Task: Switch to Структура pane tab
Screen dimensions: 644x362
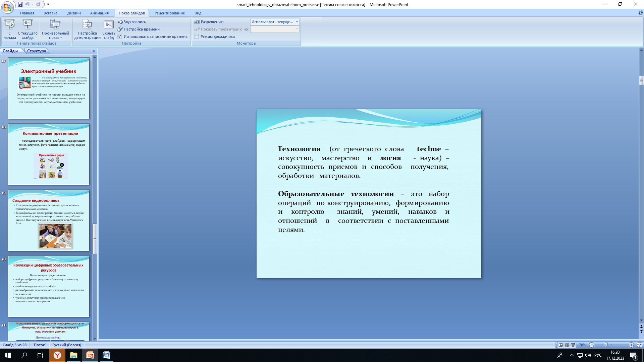Action: tap(37, 51)
